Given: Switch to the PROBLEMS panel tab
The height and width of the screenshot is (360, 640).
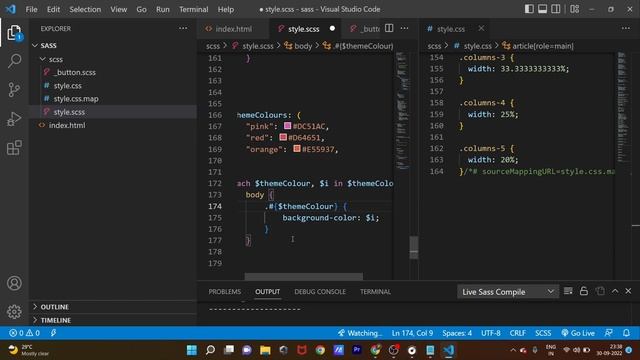Looking at the screenshot, I should tap(224, 291).
